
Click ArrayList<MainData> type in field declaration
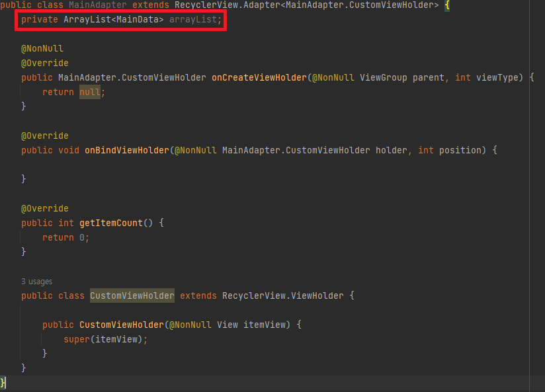[x=113, y=19]
